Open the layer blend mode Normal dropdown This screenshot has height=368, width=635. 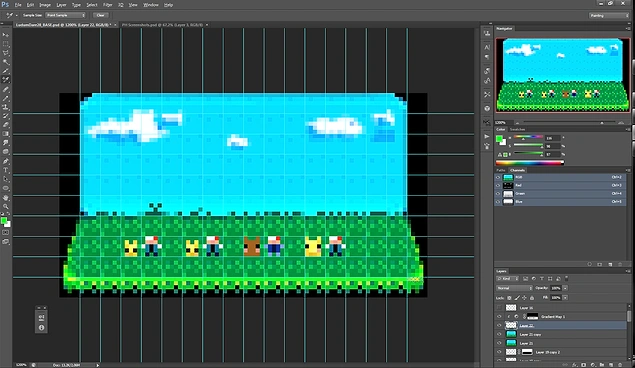[x=514, y=288]
